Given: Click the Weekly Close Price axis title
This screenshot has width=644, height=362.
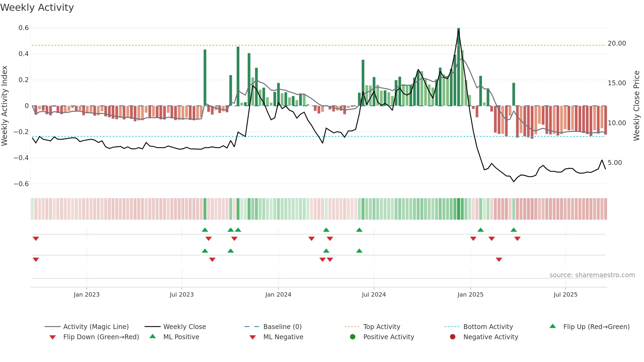Looking at the screenshot, I should coord(636,106).
